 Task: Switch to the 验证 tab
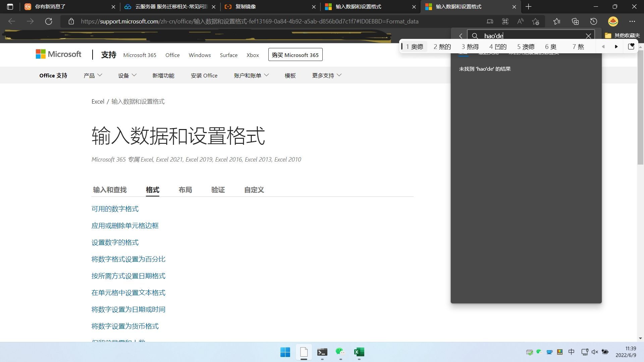pyautogui.click(x=218, y=190)
